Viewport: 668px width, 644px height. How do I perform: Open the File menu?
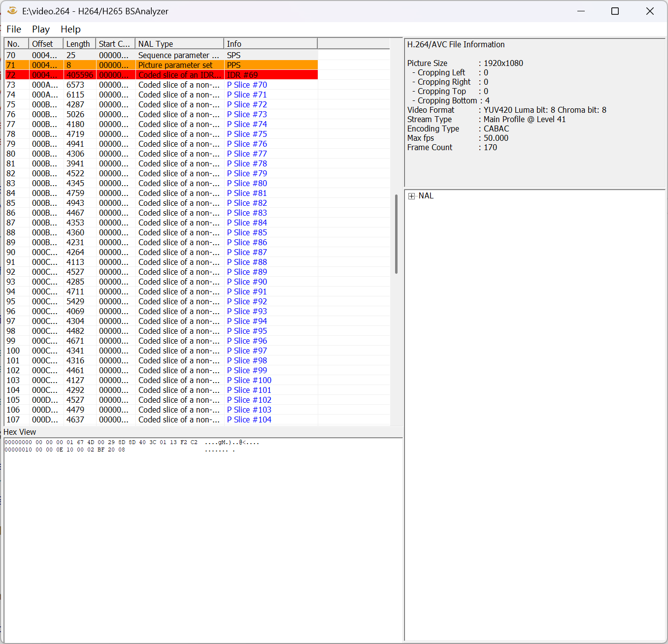click(x=14, y=30)
